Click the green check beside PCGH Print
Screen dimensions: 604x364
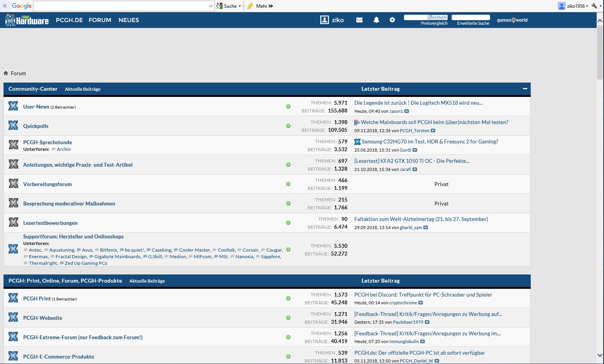pyautogui.click(x=288, y=298)
